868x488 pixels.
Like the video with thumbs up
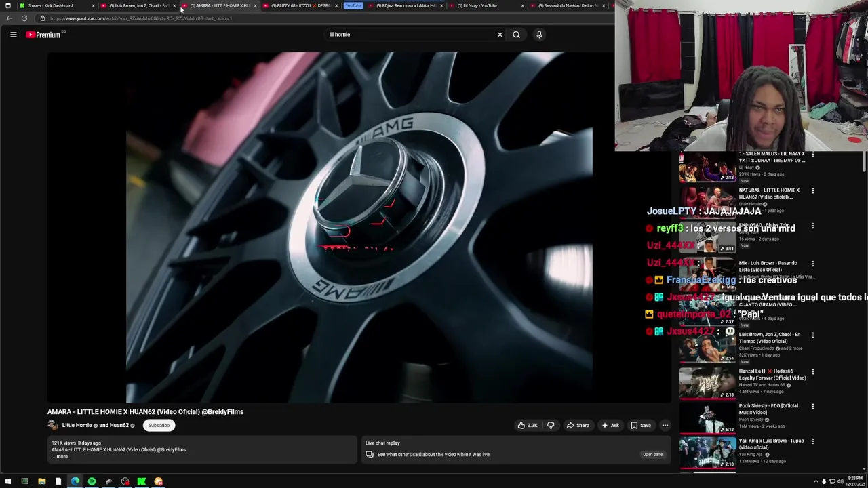[527, 426]
